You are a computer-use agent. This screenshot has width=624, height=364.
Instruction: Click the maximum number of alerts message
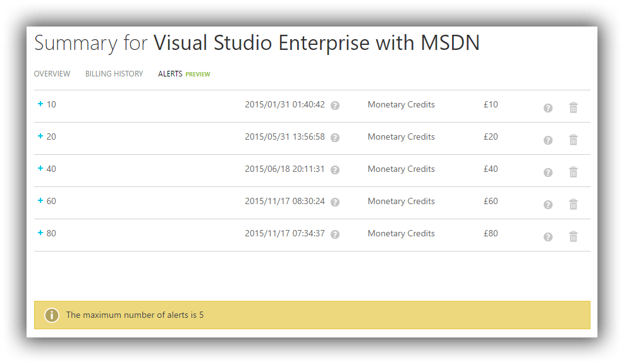click(135, 315)
